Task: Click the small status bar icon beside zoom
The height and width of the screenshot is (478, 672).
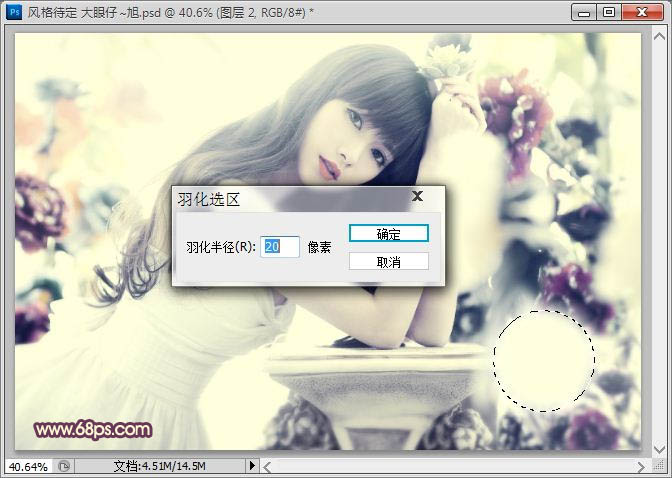Action: pos(64,466)
